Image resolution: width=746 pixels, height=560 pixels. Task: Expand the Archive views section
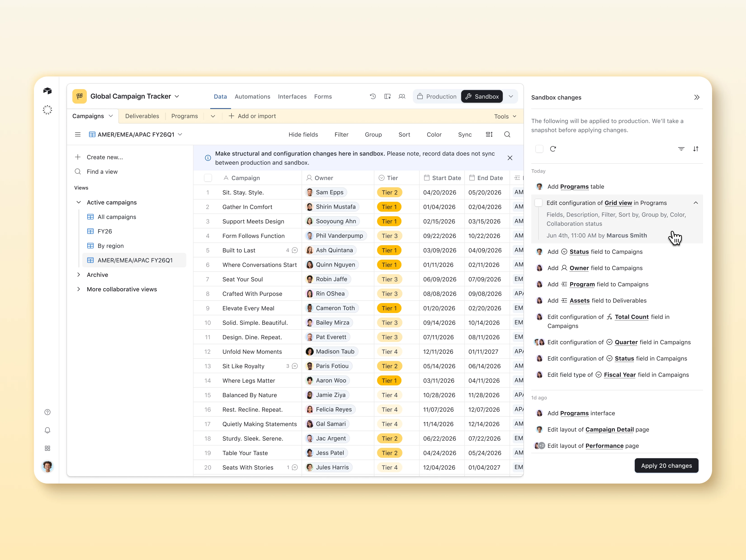coord(79,275)
